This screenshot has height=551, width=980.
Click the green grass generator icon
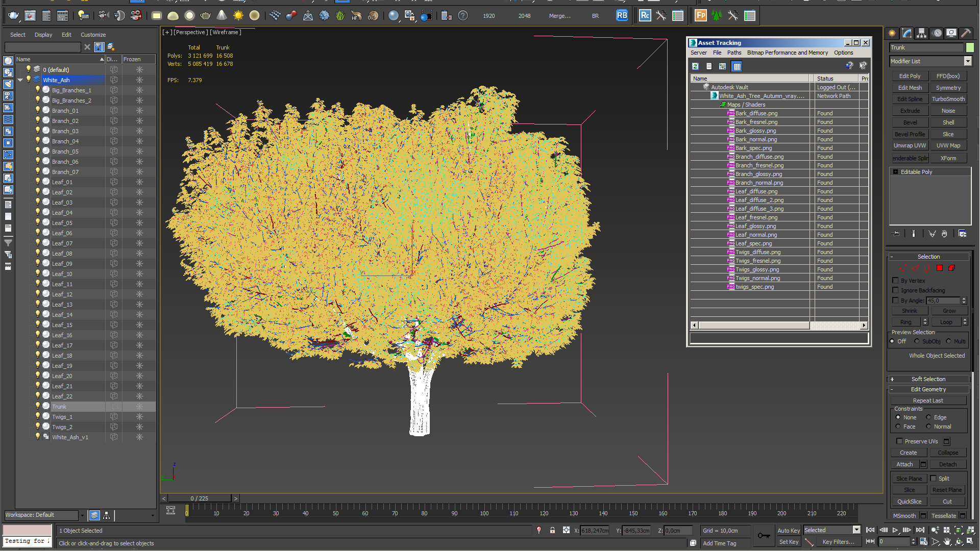pyautogui.click(x=340, y=16)
